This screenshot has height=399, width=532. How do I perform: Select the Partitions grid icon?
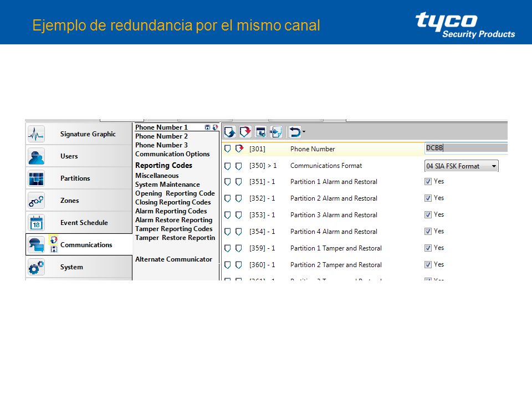click(37, 178)
